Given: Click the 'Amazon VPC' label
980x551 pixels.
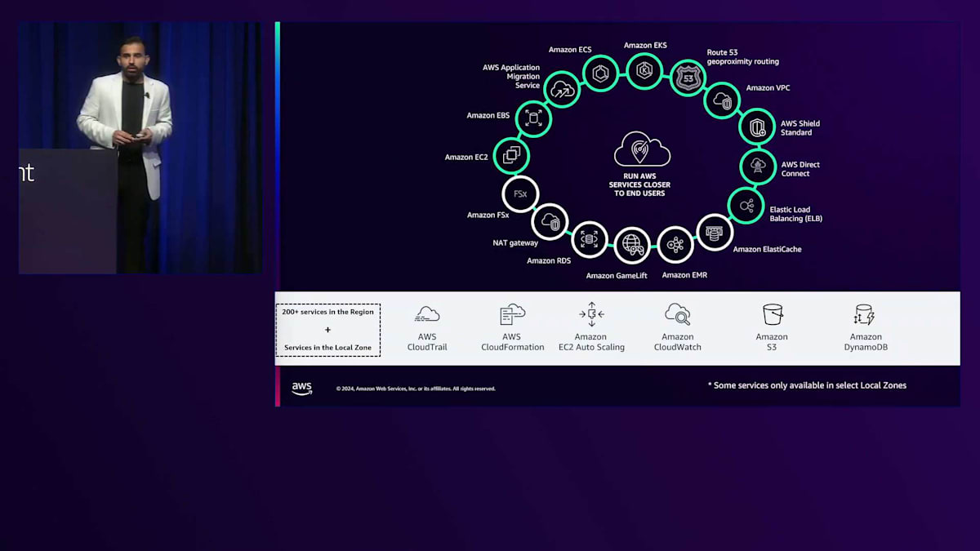Looking at the screenshot, I should (768, 87).
